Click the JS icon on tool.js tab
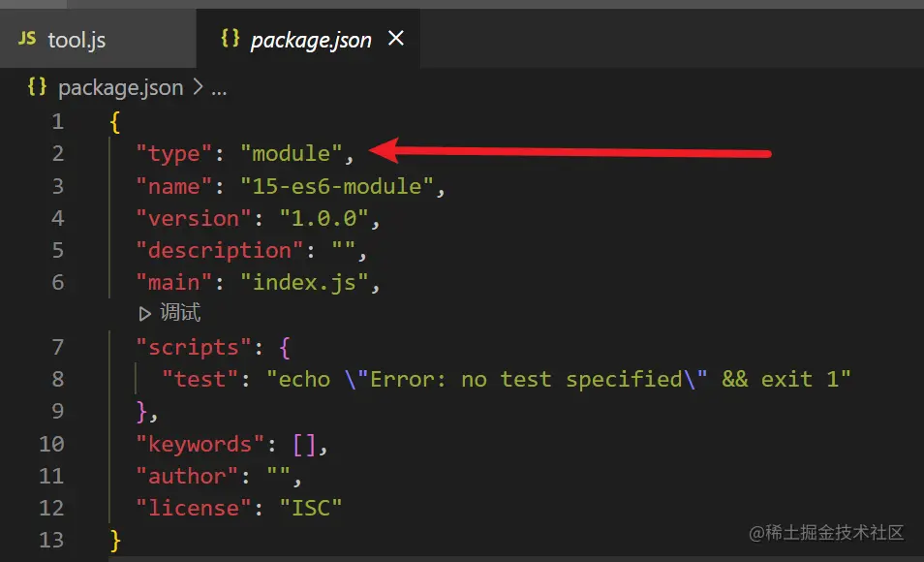 point(27,40)
